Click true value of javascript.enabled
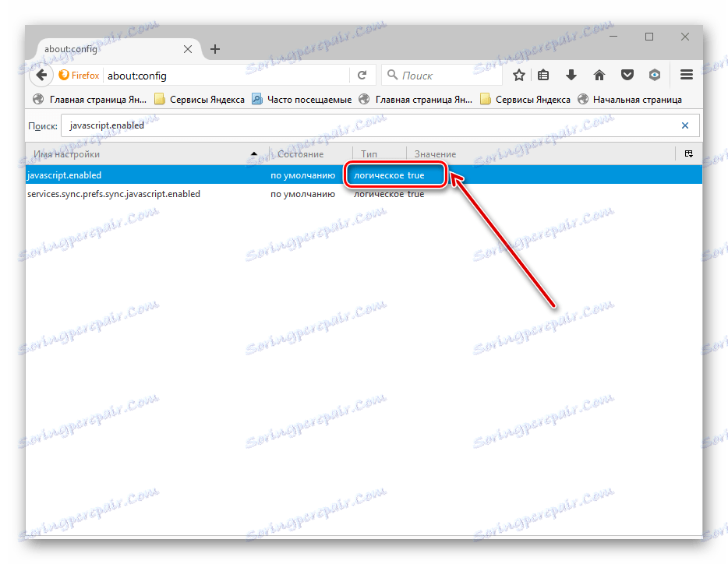The image size is (728, 564). tap(416, 175)
